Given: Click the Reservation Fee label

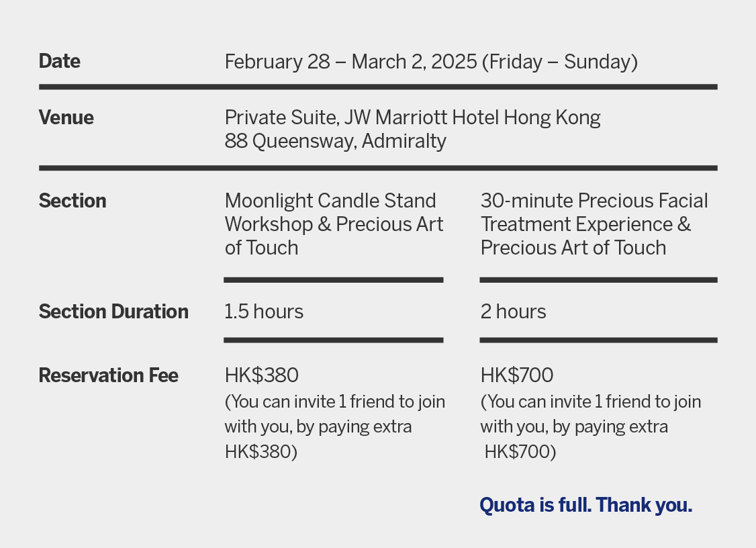Looking at the screenshot, I should [109, 375].
